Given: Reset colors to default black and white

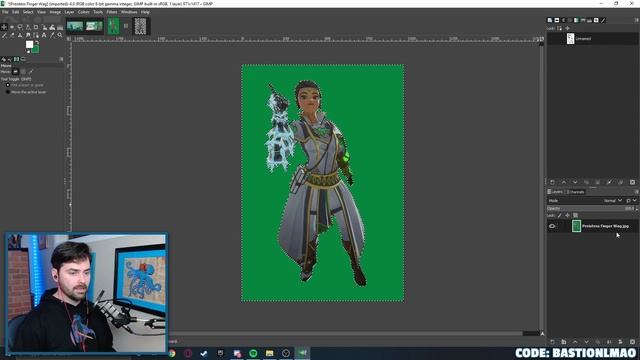Looking at the screenshot, I should 28,51.
